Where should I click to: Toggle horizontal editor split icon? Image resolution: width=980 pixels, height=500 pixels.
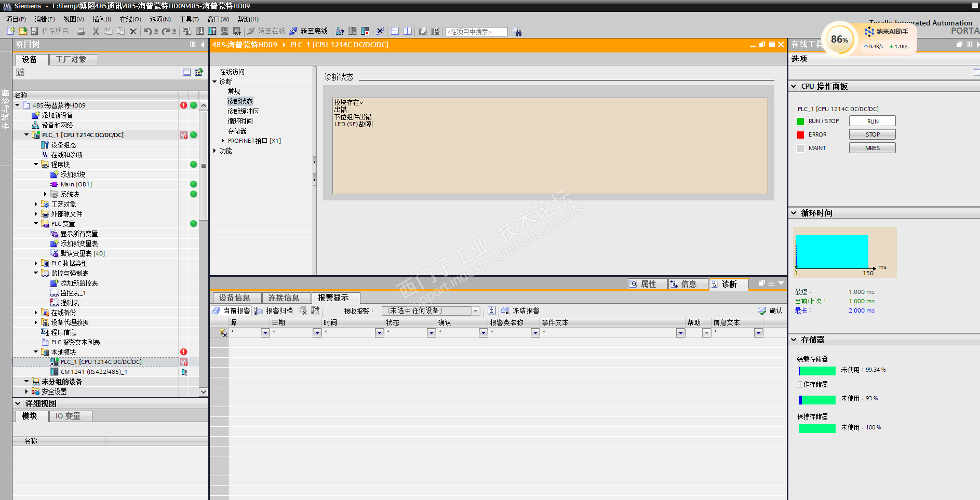pyautogui.click(x=395, y=31)
